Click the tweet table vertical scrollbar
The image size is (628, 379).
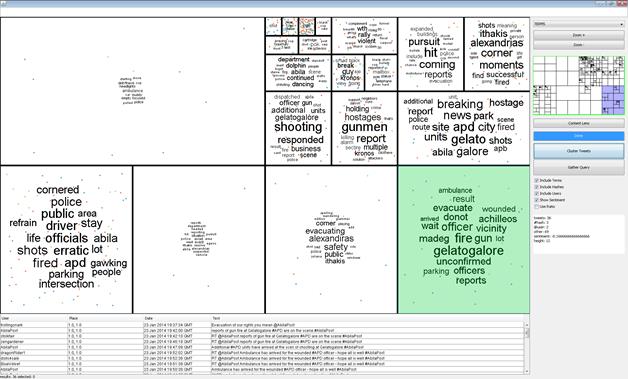tap(527, 347)
